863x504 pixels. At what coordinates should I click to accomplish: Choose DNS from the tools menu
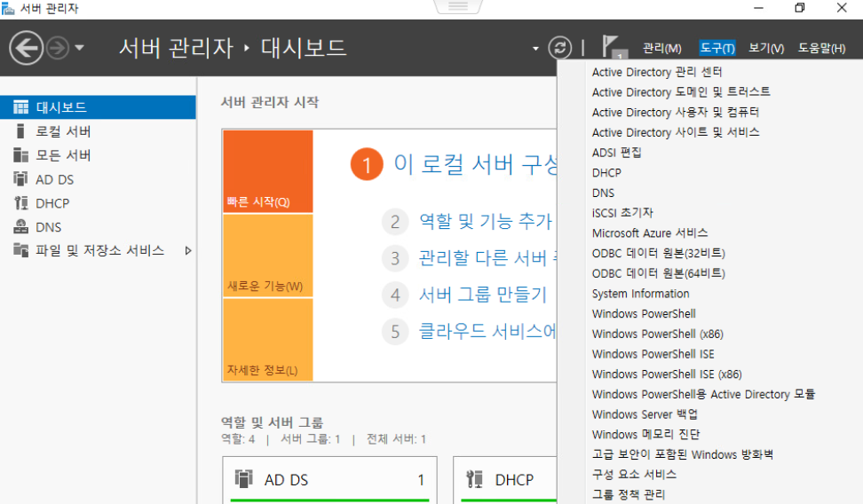[603, 193]
